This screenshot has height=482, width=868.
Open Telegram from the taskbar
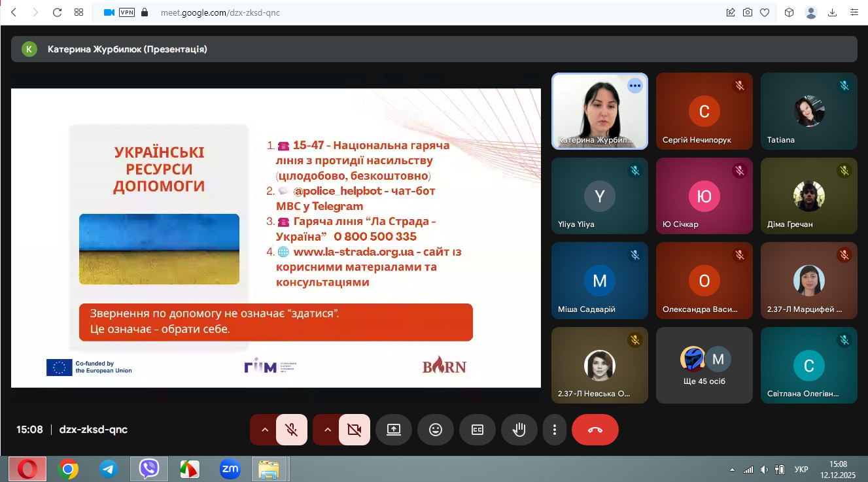[x=109, y=468]
